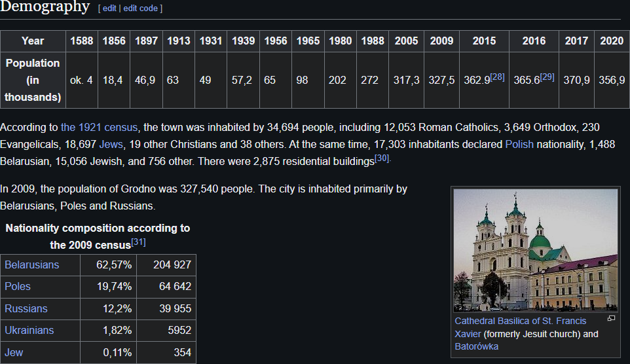Click the 2020 year header cell
Viewport: 630px width, 364px height.
(612, 41)
